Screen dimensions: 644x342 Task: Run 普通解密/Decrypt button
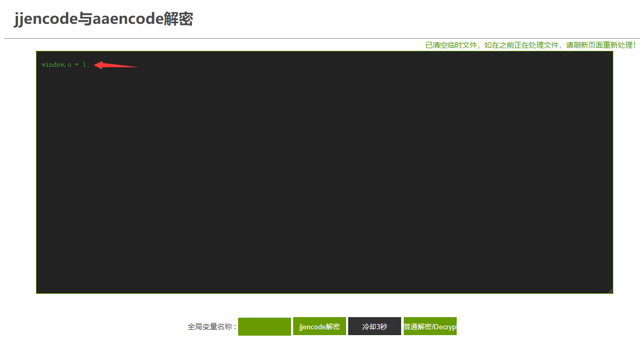click(430, 327)
